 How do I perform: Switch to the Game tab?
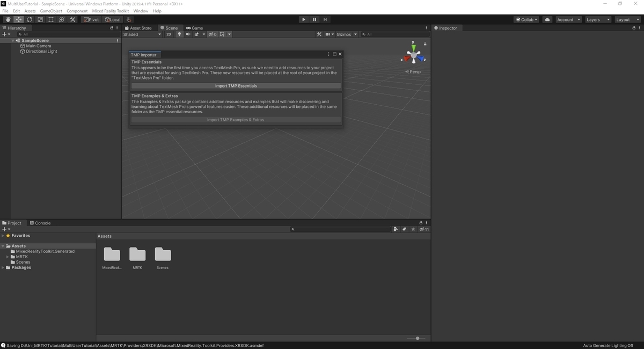click(x=195, y=28)
